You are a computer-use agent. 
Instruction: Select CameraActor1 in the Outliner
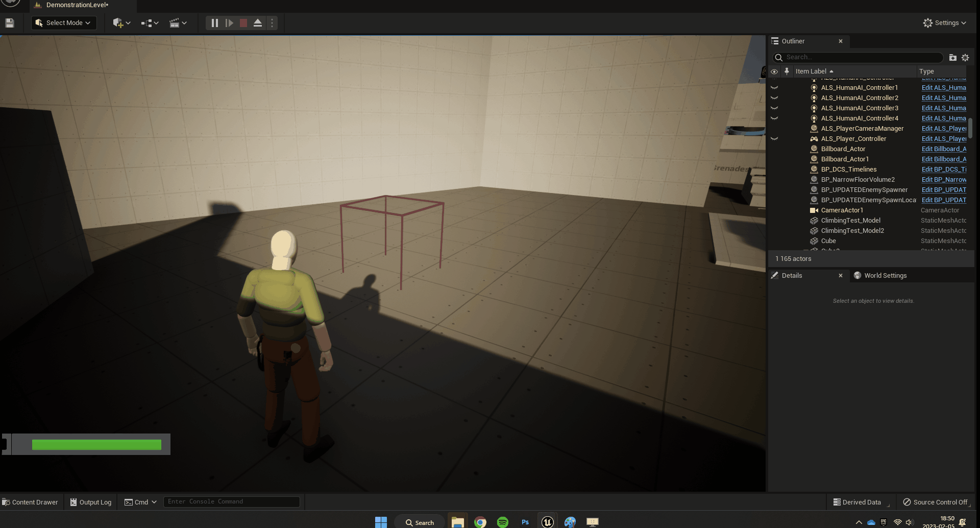[x=842, y=210]
